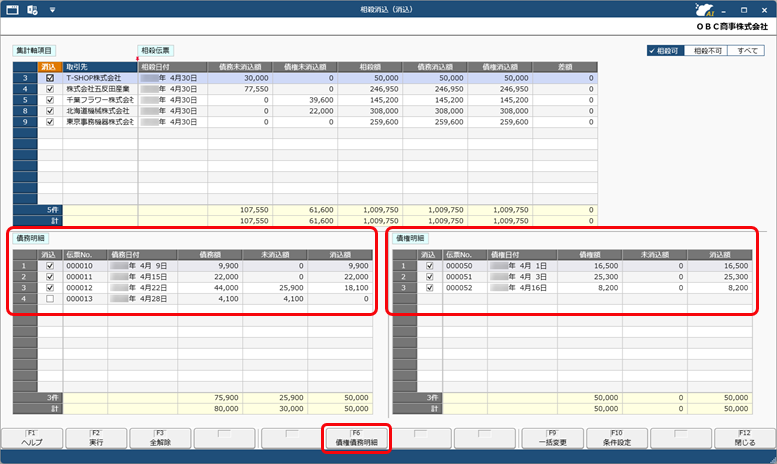Screen dimensions: 777x464
Task: Click the 債務日付 column header
Action: click(x=142, y=255)
